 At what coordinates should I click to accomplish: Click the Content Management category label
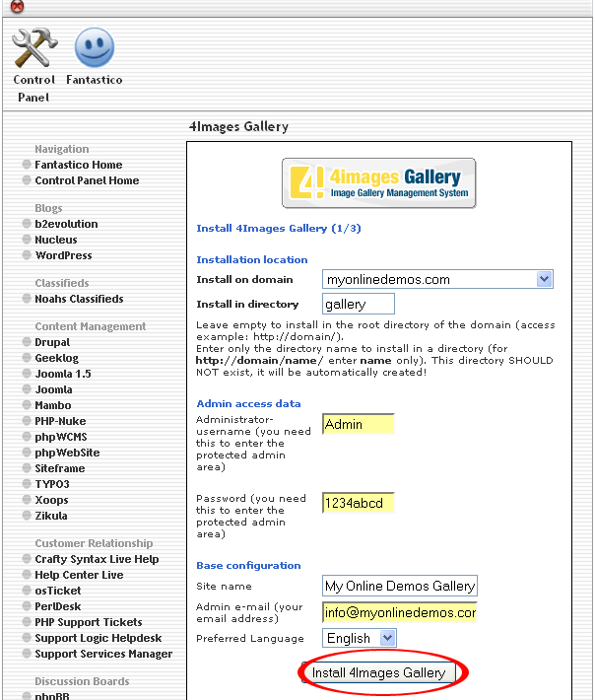click(91, 326)
